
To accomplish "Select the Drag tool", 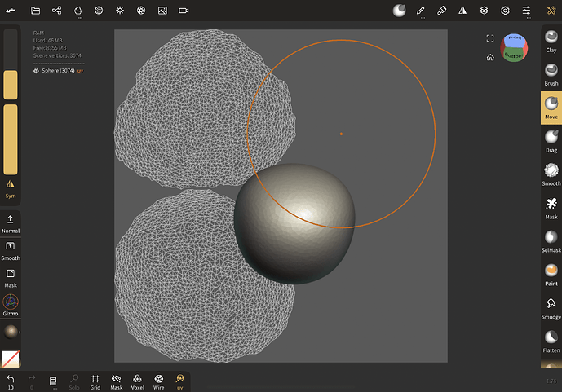I will point(551,142).
